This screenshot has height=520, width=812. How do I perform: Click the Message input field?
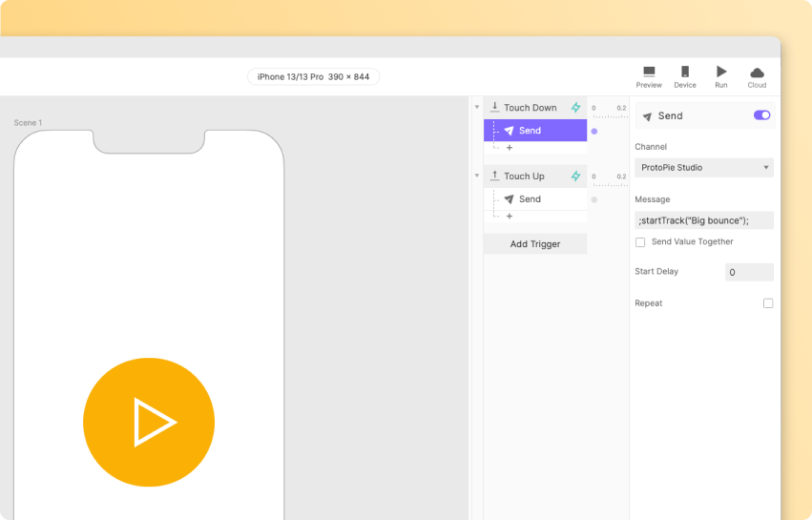(x=704, y=220)
